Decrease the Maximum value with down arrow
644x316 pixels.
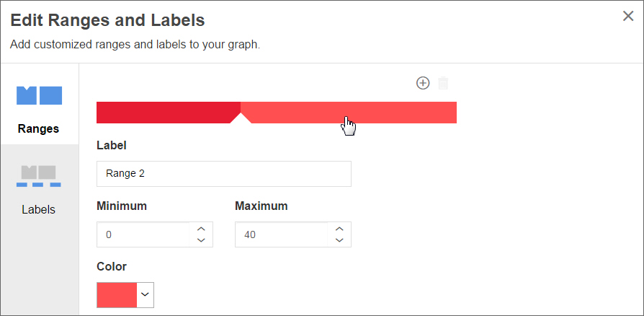pyautogui.click(x=339, y=240)
